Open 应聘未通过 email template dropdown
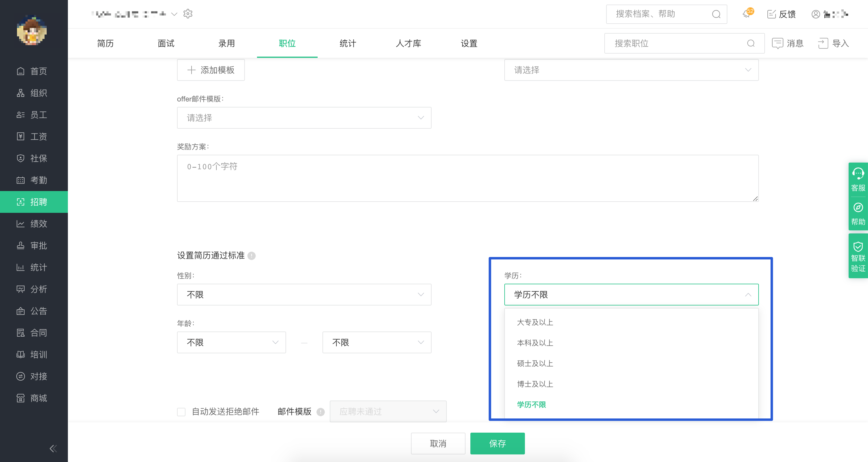This screenshot has width=868, height=462. click(x=388, y=411)
